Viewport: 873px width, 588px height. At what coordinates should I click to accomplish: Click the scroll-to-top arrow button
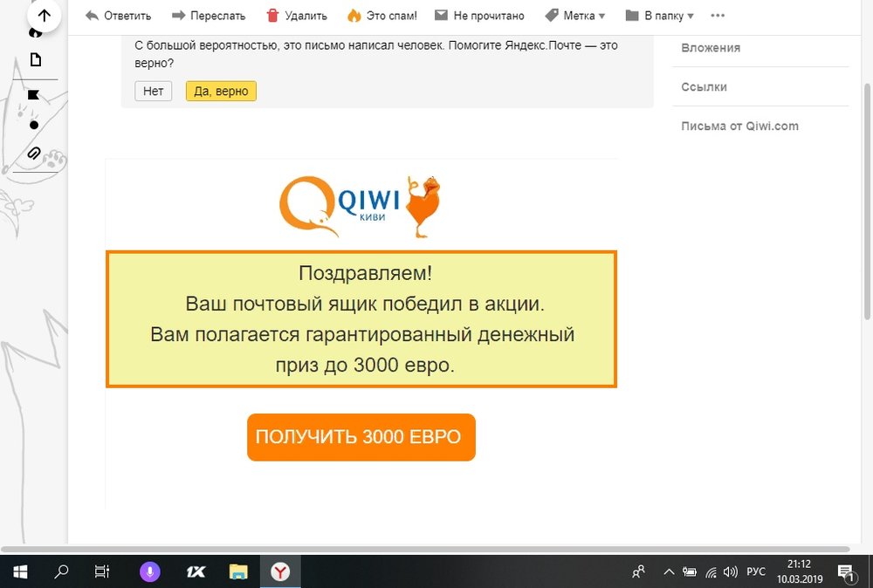44,16
